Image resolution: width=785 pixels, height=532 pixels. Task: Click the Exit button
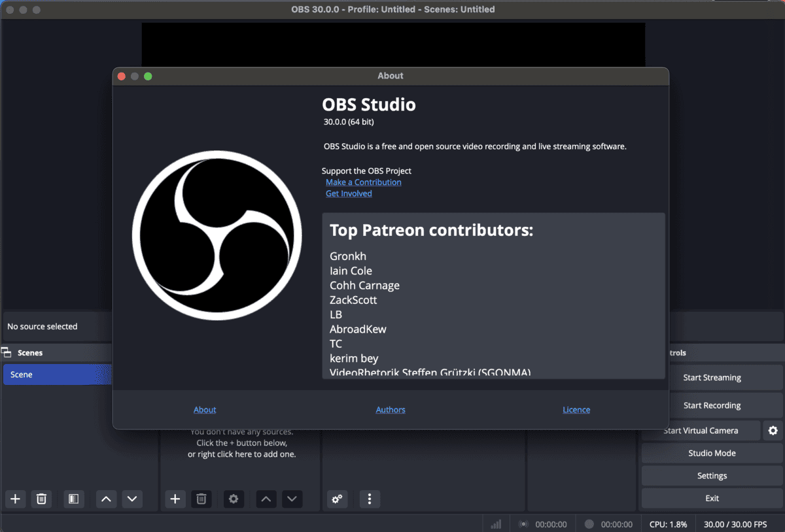712,498
